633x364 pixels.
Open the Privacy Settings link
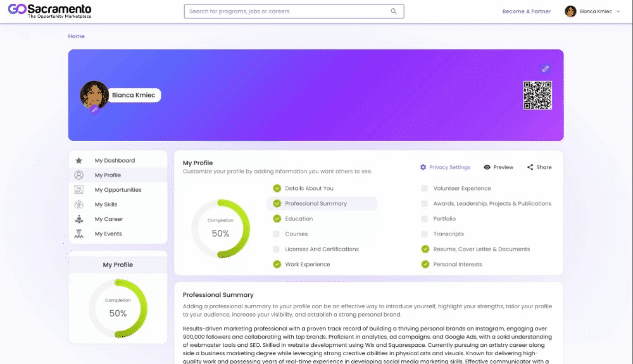[449, 167]
